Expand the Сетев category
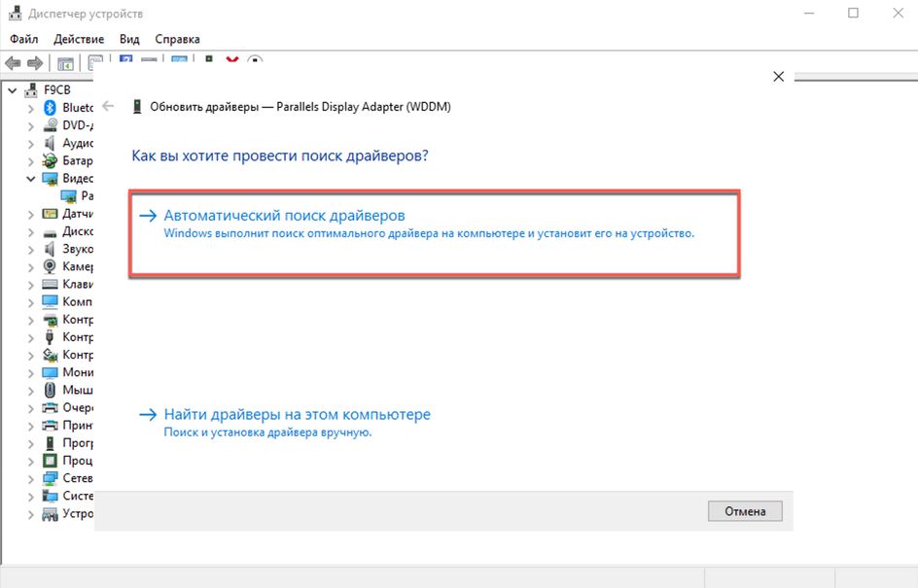This screenshot has height=588, width=918. click(31, 479)
